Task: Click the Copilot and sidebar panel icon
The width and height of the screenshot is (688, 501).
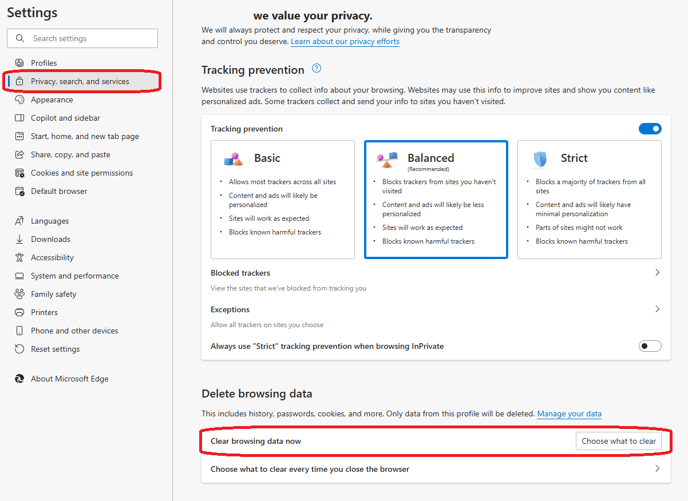Action: pos(19,118)
